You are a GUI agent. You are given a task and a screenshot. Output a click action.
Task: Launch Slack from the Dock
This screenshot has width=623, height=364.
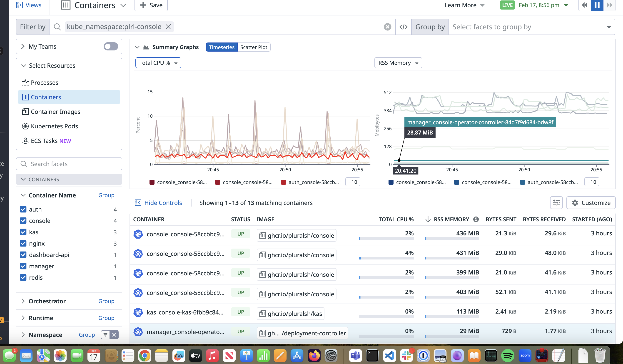point(406,356)
